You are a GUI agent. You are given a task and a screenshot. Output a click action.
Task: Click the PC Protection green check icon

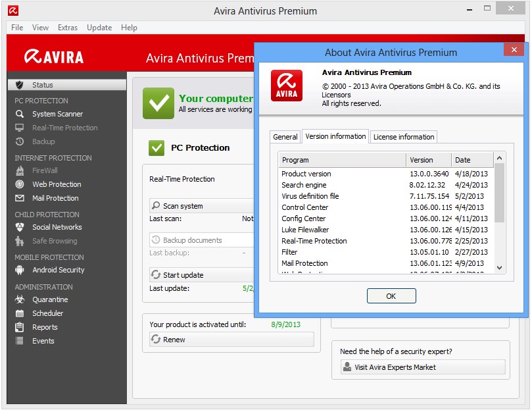[157, 148]
